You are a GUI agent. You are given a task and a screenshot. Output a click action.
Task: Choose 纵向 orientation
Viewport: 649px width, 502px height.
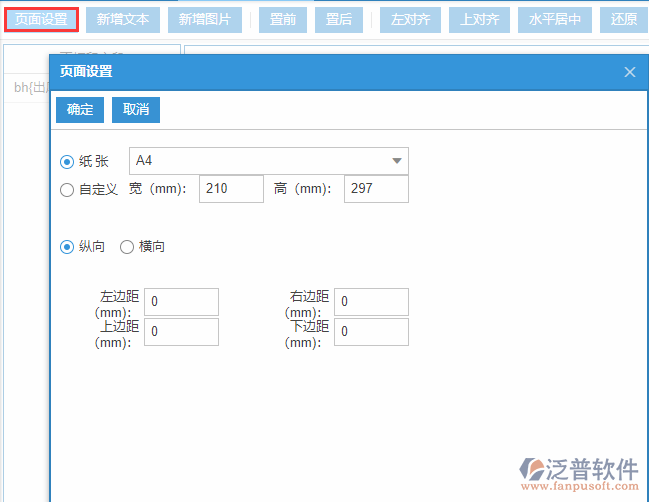pos(67,247)
